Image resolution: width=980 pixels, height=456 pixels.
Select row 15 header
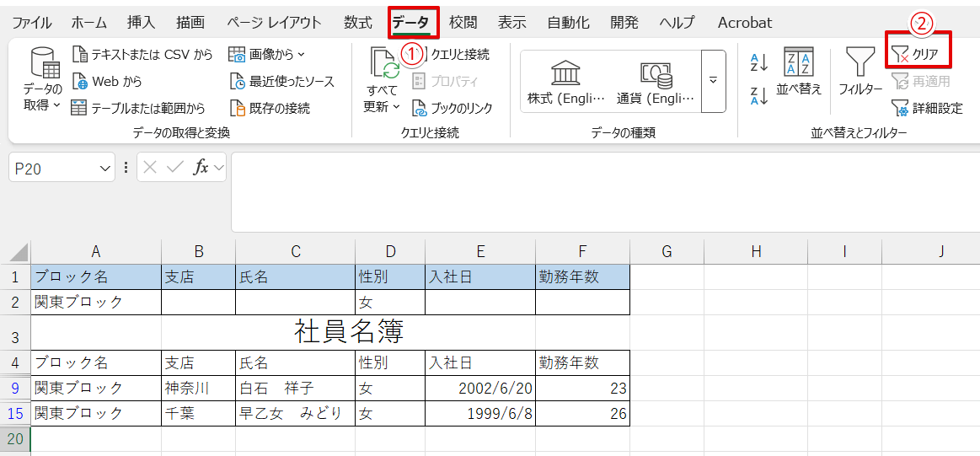pos(15,414)
